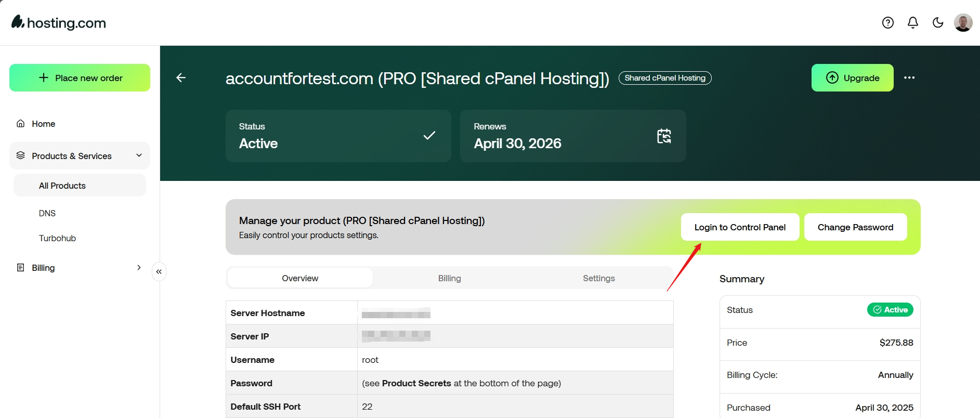Click the username value root
The width and height of the screenshot is (980, 418).
point(370,360)
